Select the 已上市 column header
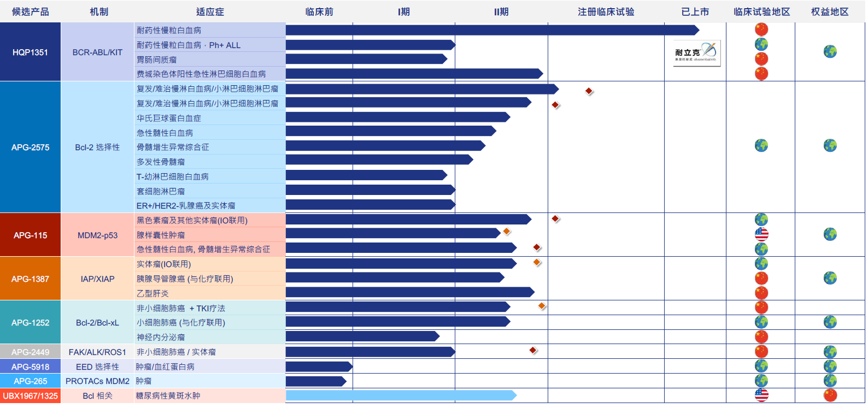 click(695, 12)
